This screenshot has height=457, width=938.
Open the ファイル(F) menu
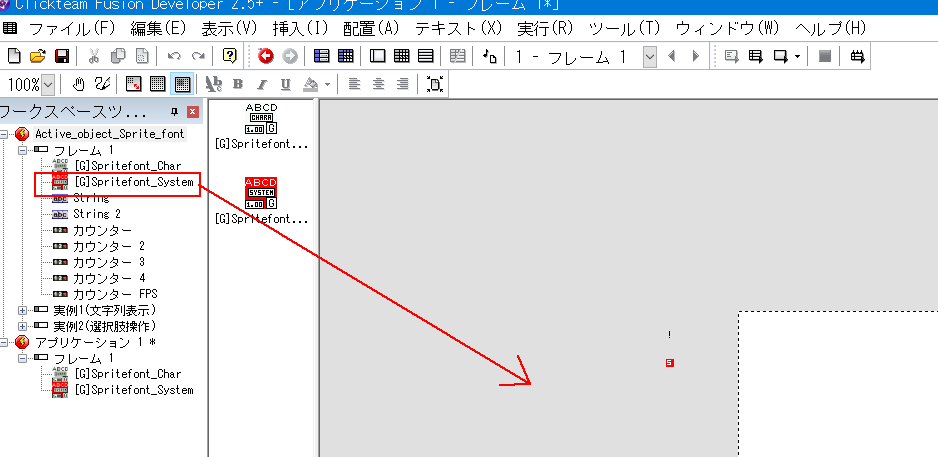71,28
